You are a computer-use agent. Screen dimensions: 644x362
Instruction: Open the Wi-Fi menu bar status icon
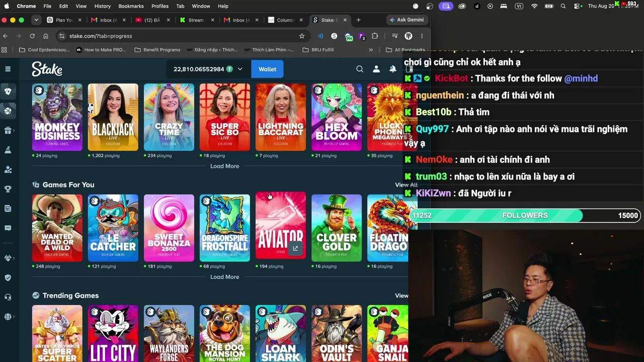click(x=534, y=6)
